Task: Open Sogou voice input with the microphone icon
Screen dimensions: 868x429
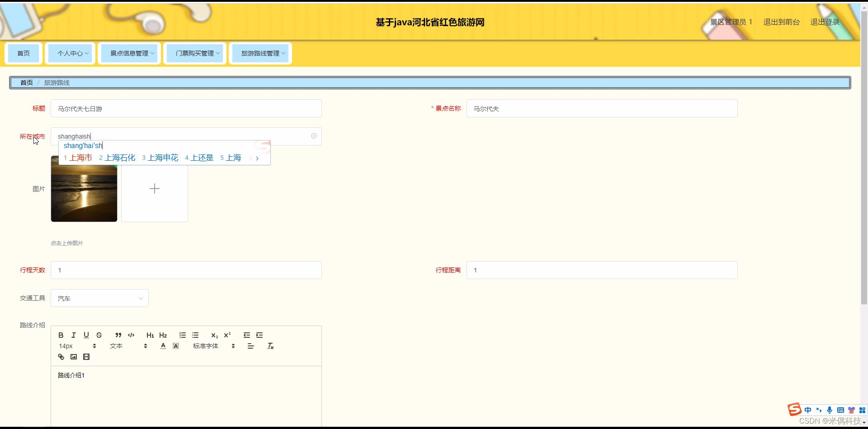Action: [830, 410]
